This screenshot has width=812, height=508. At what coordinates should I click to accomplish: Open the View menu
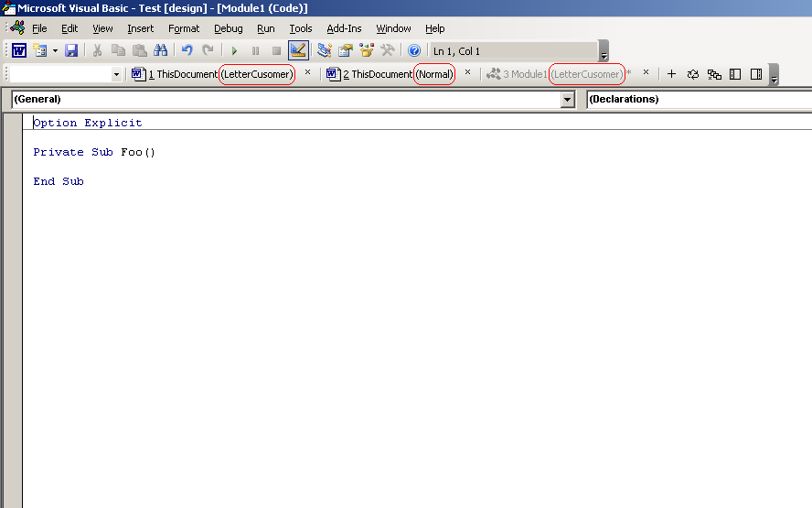[x=102, y=28]
